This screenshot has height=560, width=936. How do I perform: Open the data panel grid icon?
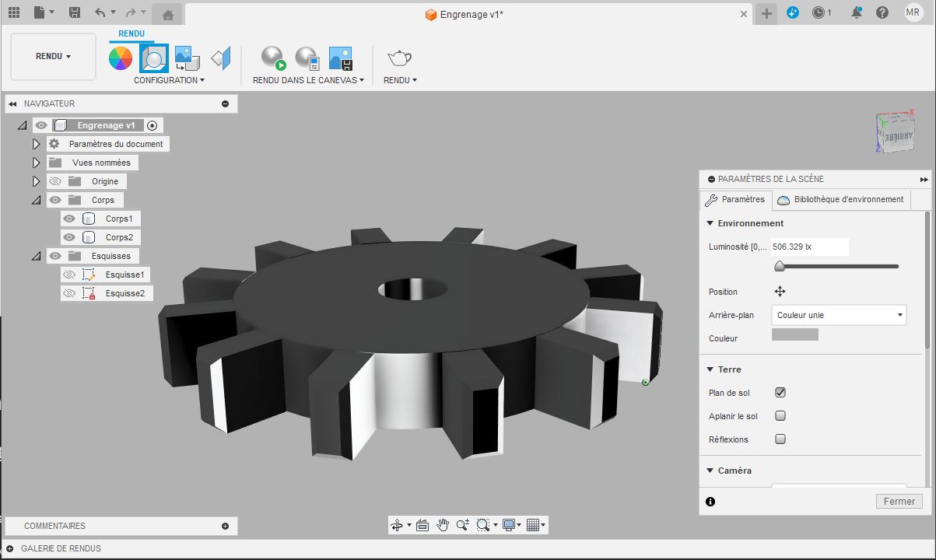click(13, 12)
